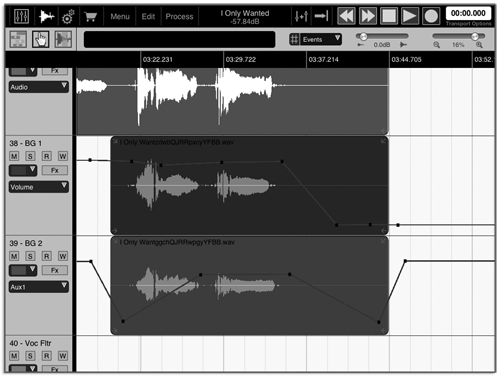
Task: Open the Aux1 automation dropdown on BG 2
Action: 39,287
